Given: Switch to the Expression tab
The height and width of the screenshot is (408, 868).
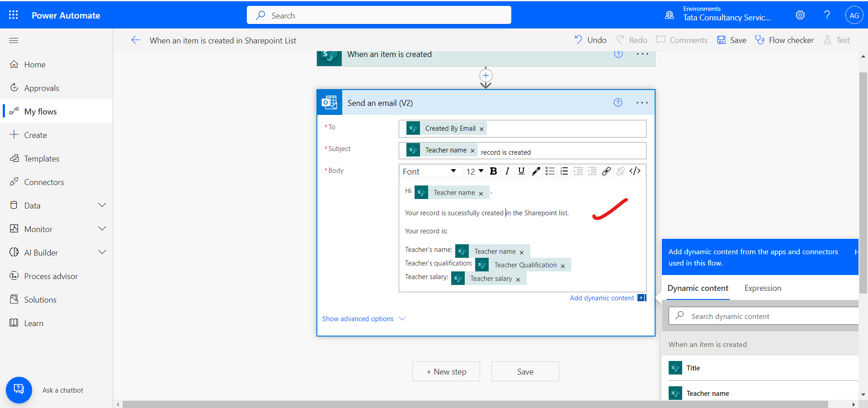Looking at the screenshot, I should (763, 288).
